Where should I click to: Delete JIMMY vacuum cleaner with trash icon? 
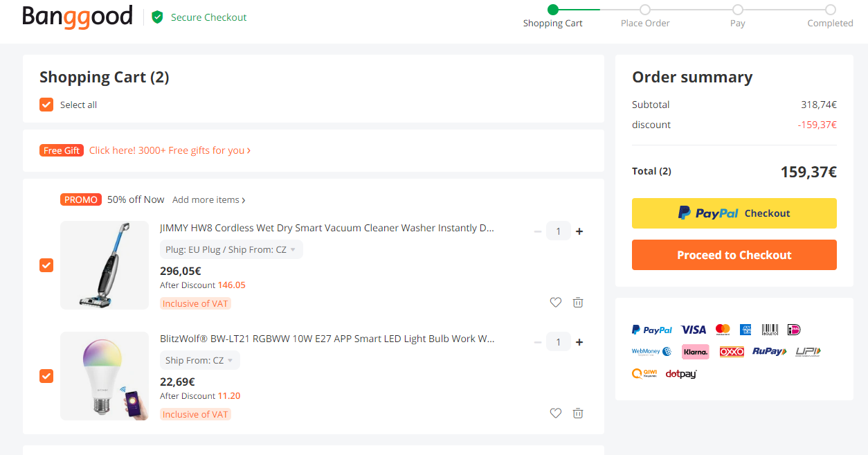[x=578, y=302]
